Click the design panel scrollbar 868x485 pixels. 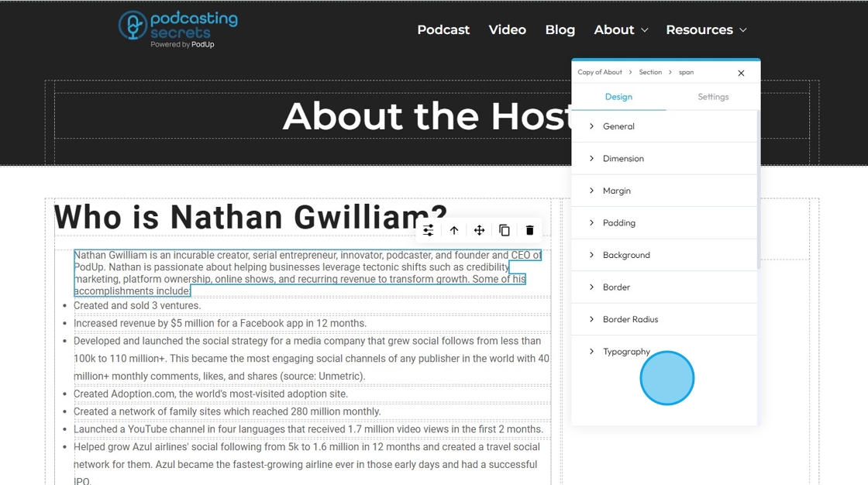pyautogui.click(x=759, y=189)
